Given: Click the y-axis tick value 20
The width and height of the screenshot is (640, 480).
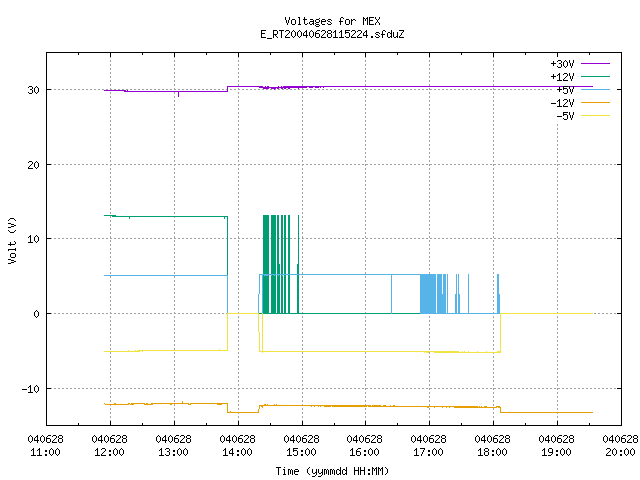Looking at the screenshot, I should [x=33, y=165].
